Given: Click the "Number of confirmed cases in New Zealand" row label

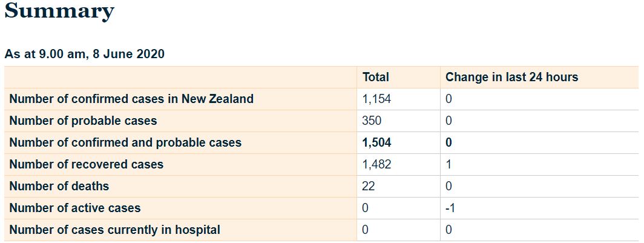Looking at the screenshot, I should [131, 99].
